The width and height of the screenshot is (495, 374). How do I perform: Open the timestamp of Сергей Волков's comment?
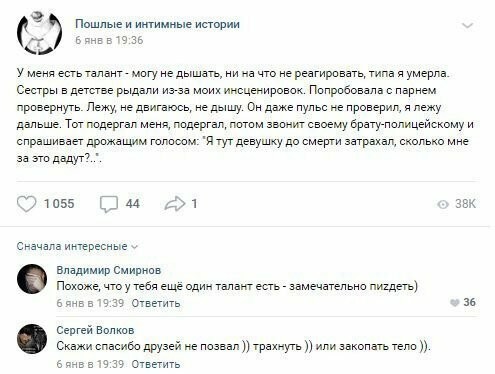point(90,364)
